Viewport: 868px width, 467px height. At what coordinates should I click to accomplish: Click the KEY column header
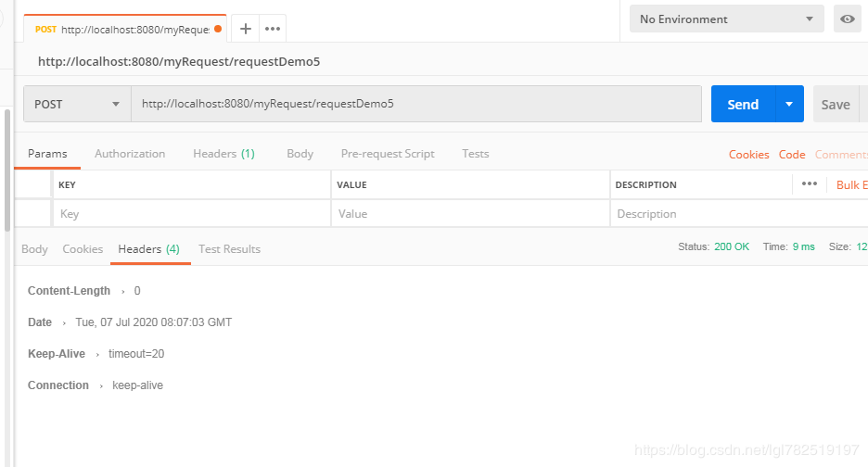[67, 184]
